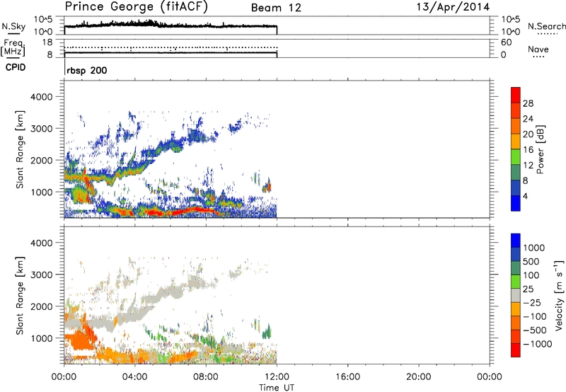The width and height of the screenshot is (566, 392).
Task: Click the 'Power [dB]' colorbar label
Action: point(540,149)
